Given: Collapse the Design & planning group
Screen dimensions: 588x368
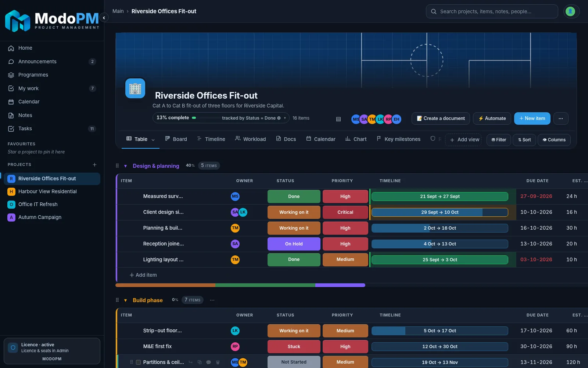Looking at the screenshot, I should pos(125,166).
